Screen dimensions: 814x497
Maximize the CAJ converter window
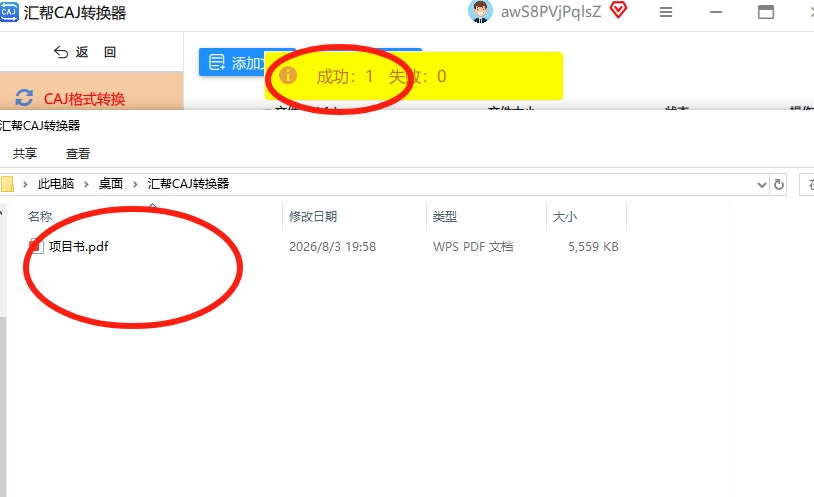766,12
